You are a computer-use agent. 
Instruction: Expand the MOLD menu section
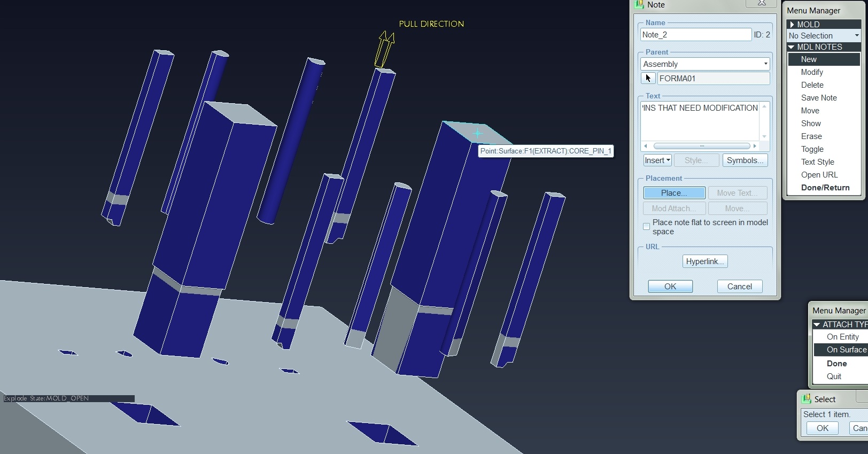792,25
